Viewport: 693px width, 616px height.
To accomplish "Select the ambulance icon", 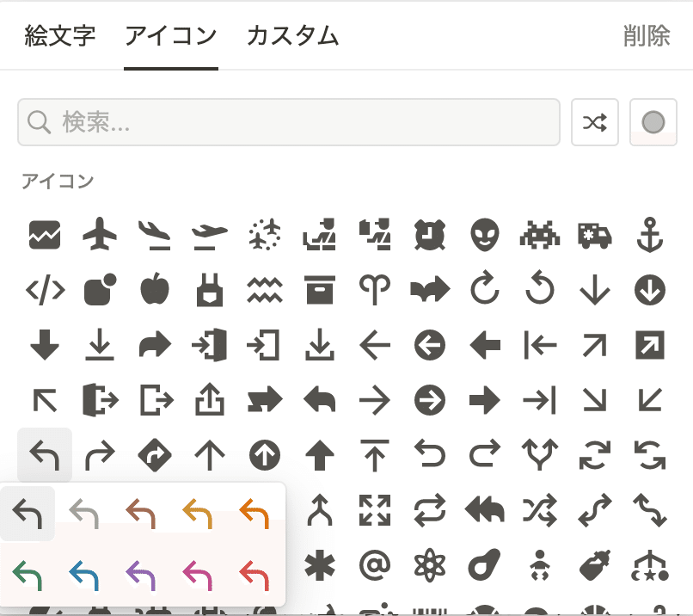I will (x=594, y=235).
